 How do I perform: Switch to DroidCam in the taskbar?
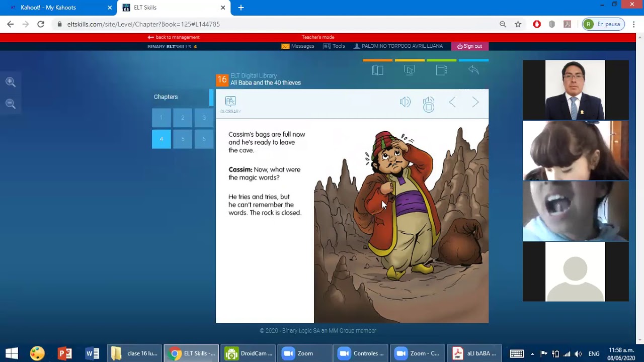pyautogui.click(x=249, y=353)
